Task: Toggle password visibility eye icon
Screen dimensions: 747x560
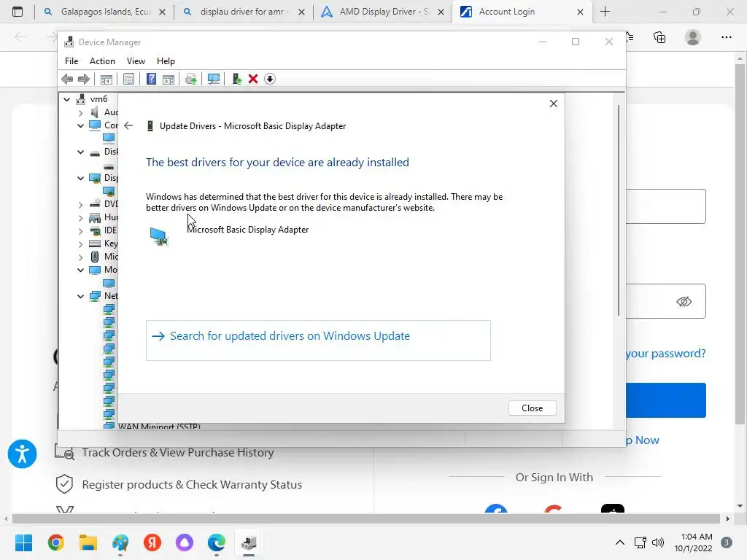Action: [x=684, y=301]
